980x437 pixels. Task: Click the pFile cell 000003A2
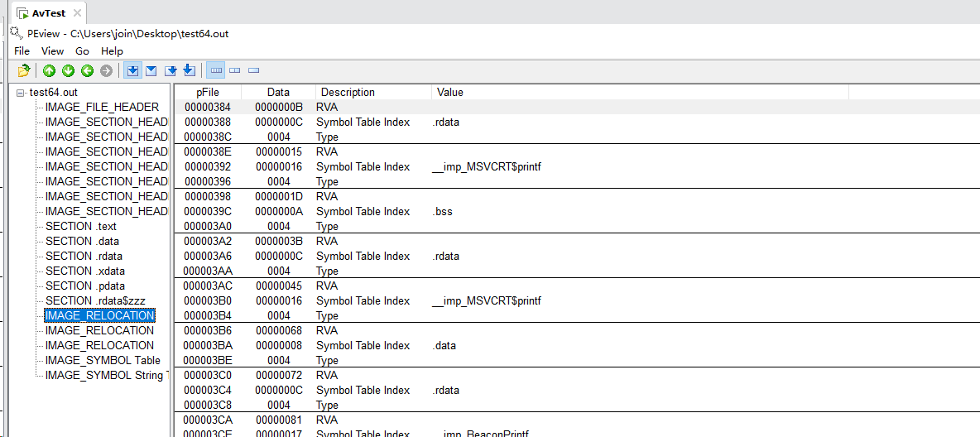point(208,242)
